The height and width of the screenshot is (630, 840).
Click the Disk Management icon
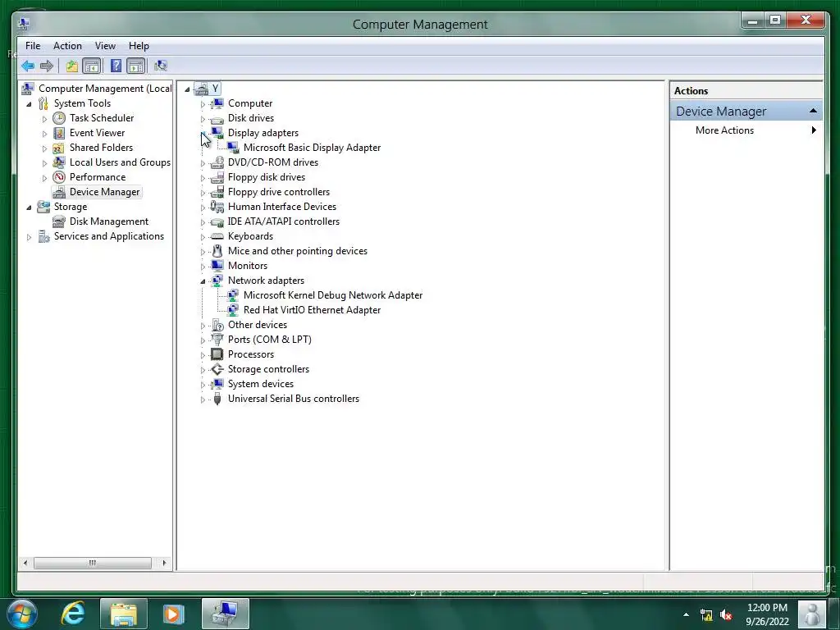coord(59,221)
